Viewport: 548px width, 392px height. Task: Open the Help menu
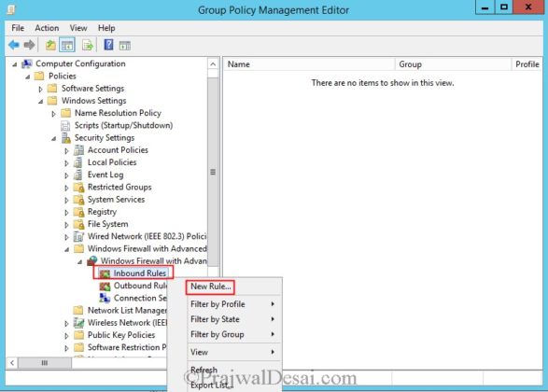[106, 28]
